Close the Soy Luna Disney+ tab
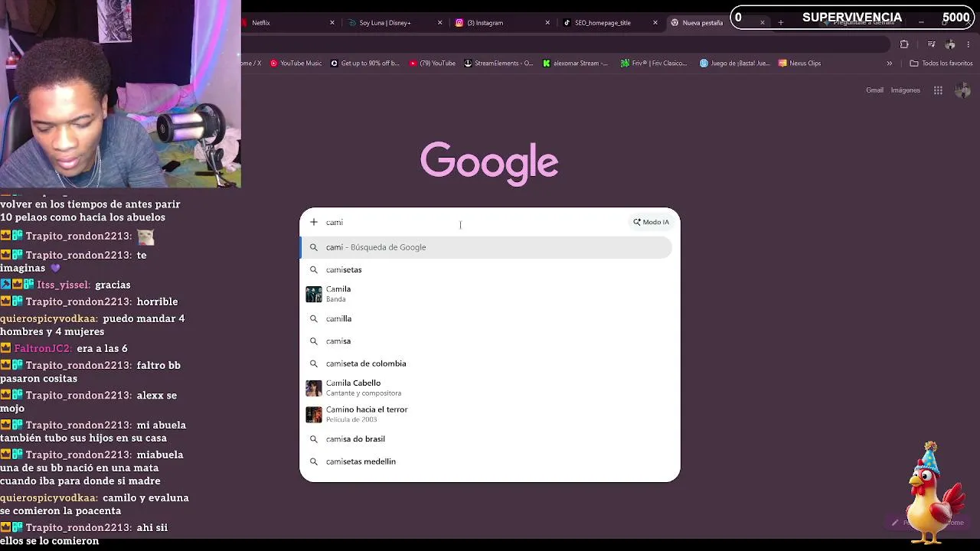This screenshot has width=980, height=551. [x=440, y=23]
